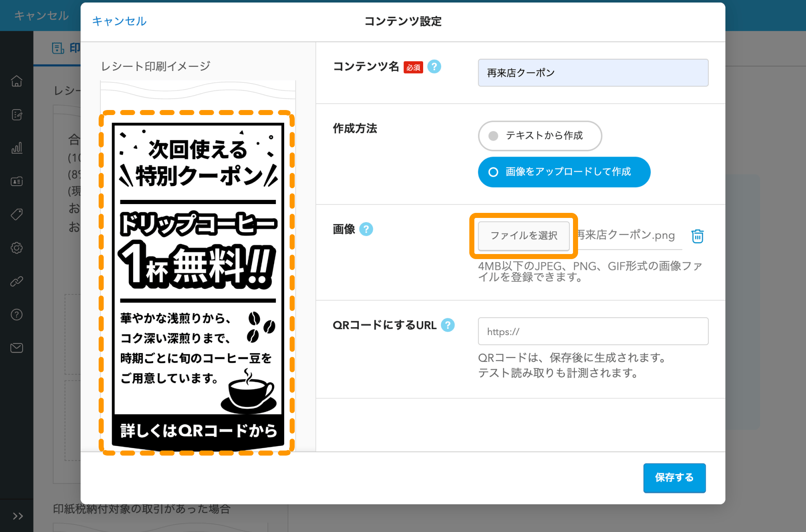Click the 保存する button
Image resolution: width=806 pixels, height=532 pixels.
point(674,478)
